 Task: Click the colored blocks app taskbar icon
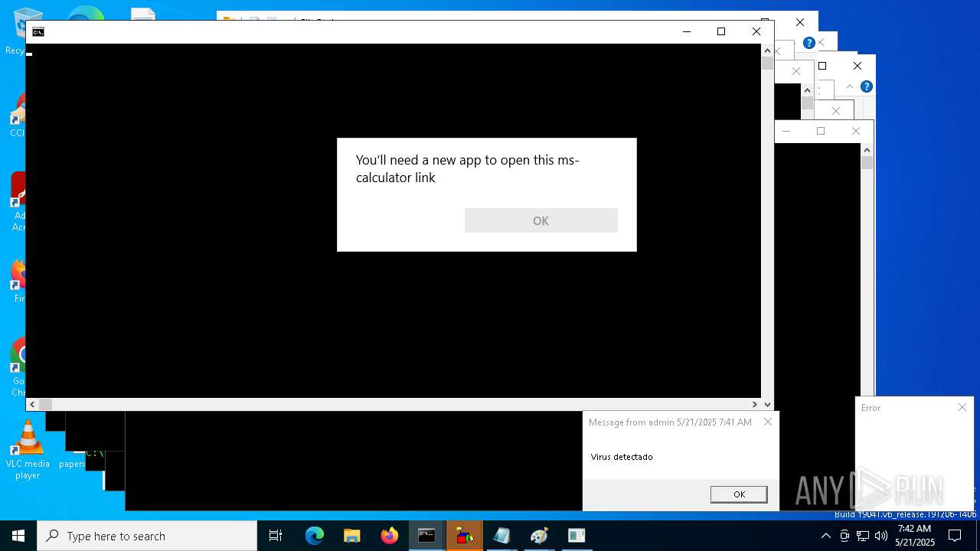tap(465, 536)
